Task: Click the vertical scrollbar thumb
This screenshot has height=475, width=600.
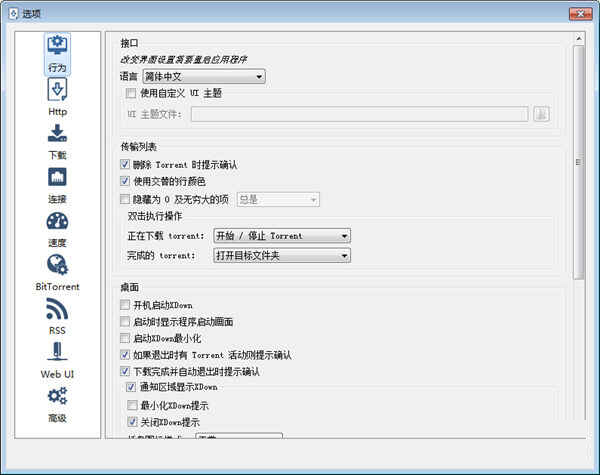Action: pos(579,162)
